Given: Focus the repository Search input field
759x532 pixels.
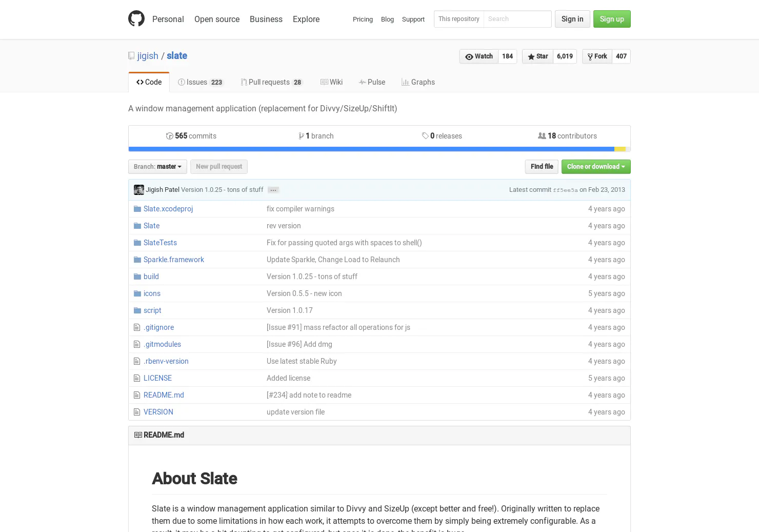Looking at the screenshot, I should pos(517,19).
